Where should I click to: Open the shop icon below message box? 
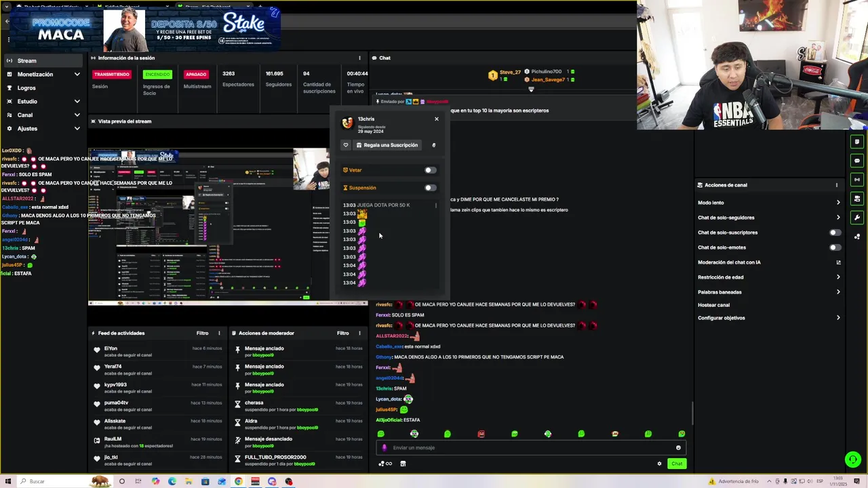[x=403, y=464]
